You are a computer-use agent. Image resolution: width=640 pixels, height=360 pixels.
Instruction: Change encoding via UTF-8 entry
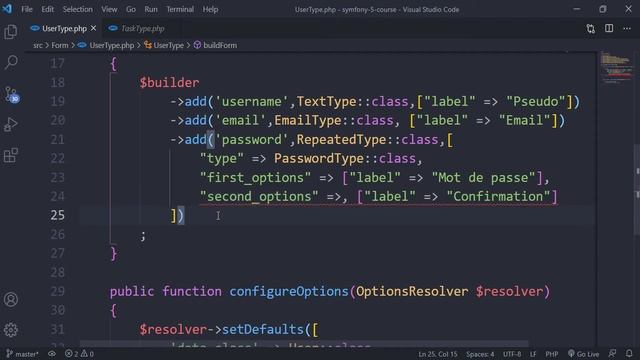pos(512,354)
